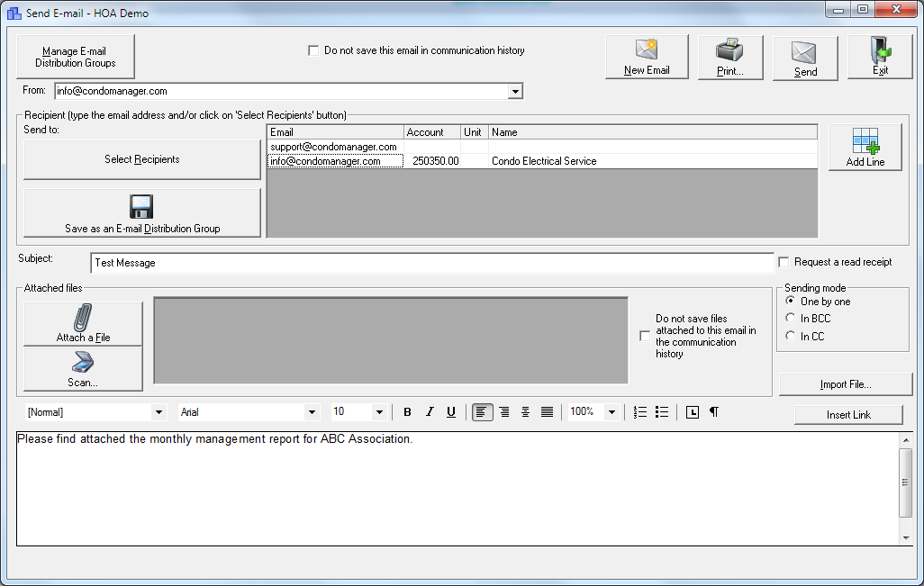Check Do not save this email in communication history

coord(313,50)
